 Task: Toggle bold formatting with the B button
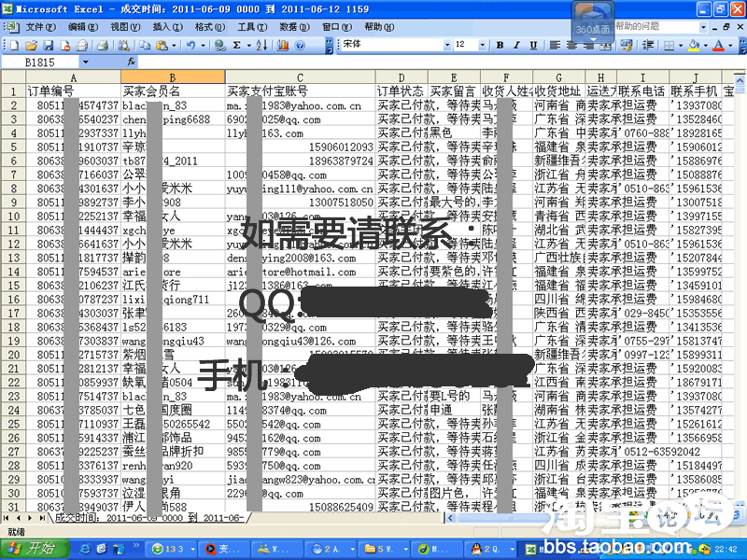click(x=498, y=44)
